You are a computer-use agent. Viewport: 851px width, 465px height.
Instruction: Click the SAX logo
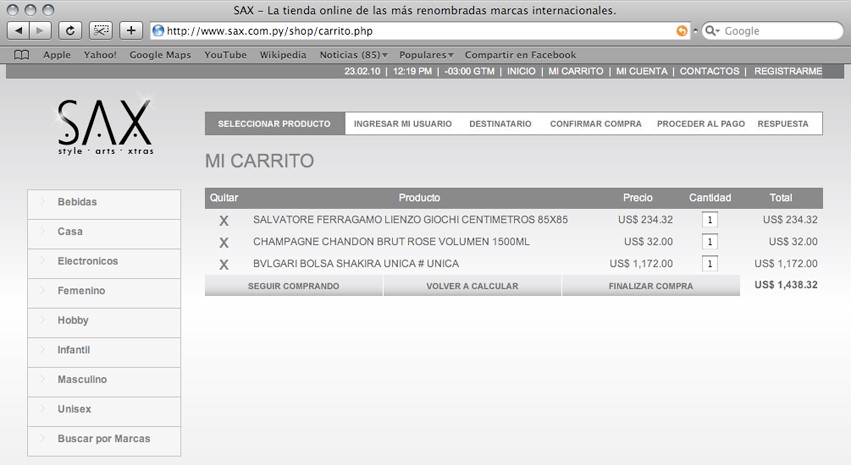(x=105, y=127)
